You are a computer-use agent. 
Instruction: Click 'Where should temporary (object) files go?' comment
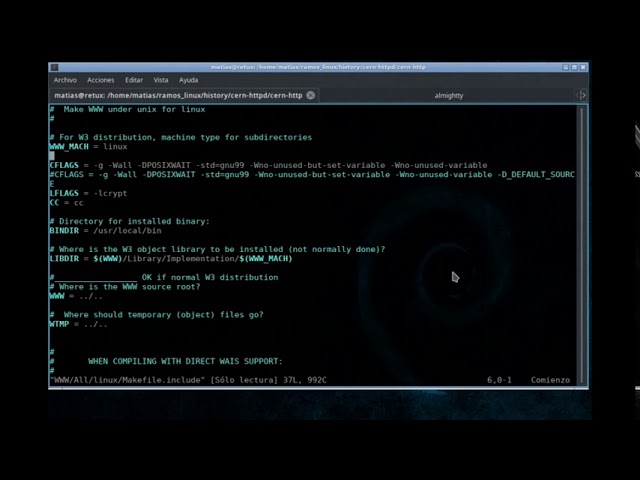(x=156, y=315)
